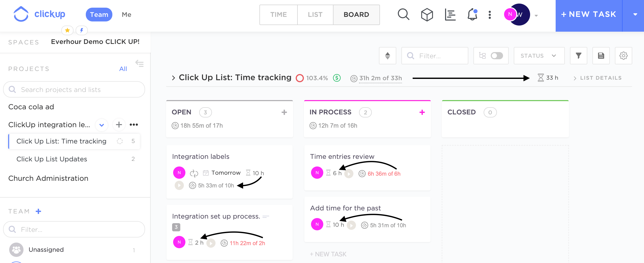Click the favorites star icon
Image resolution: width=644 pixels, height=263 pixels.
67,30
